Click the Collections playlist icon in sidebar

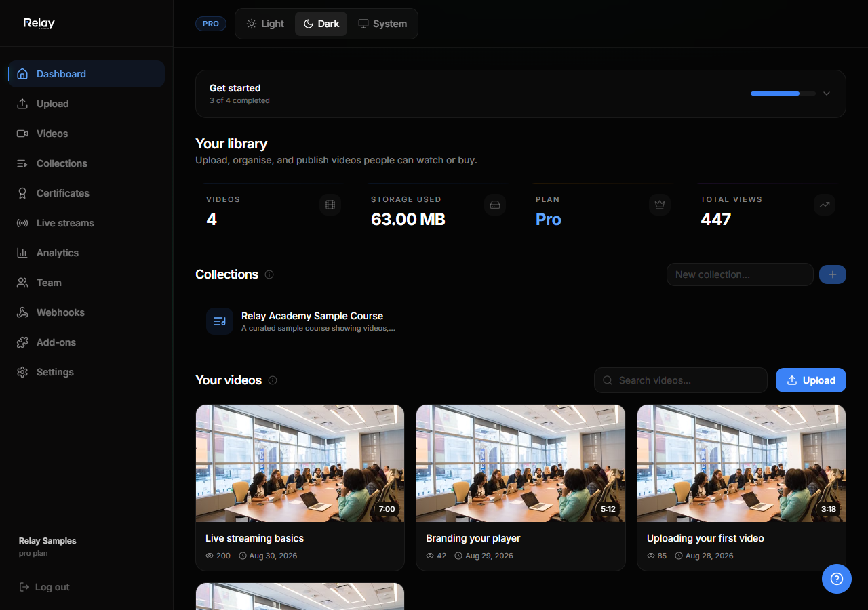point(22,163)
